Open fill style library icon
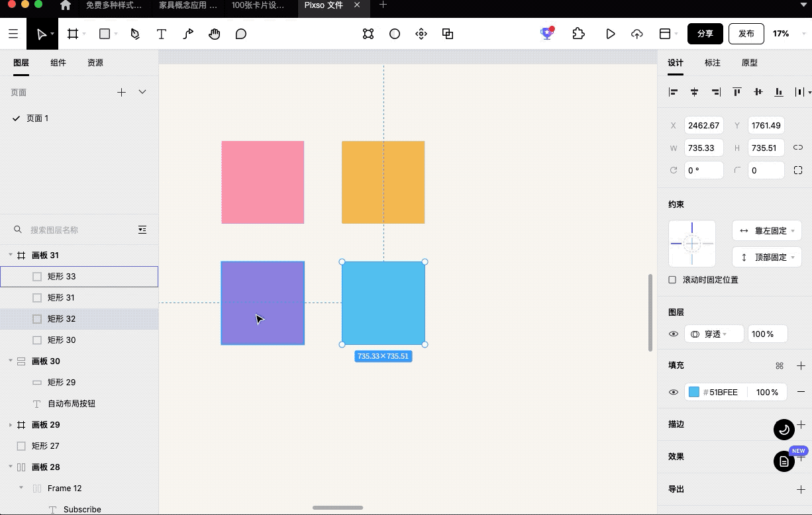This screenshot has height=515, width=812. click(x=780, y=365)
